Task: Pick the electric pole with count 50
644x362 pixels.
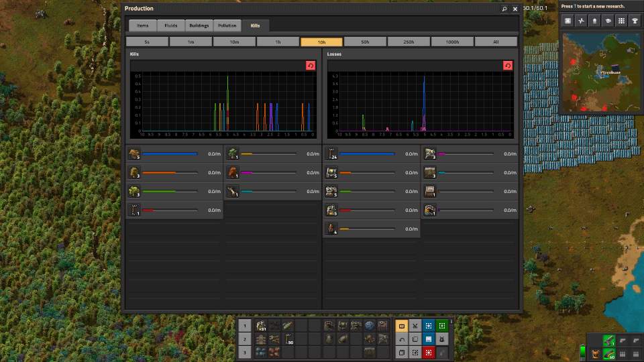Action: click(288, 339)
